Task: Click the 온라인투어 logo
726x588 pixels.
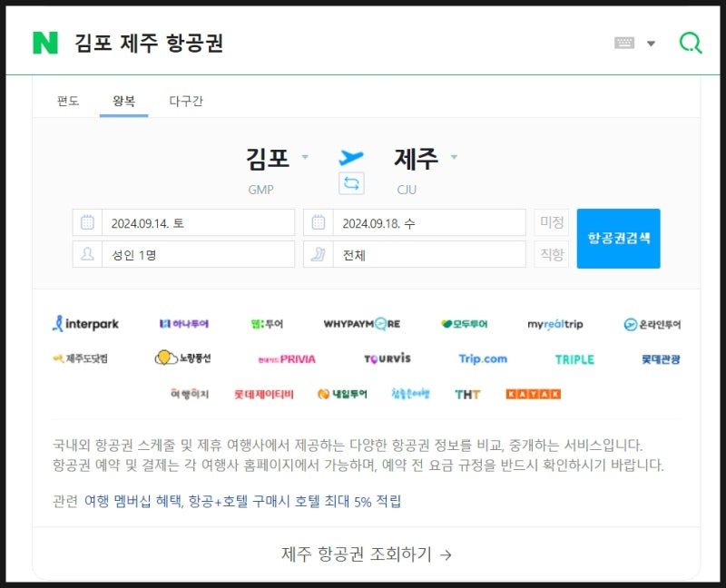Action: coord(652,324)
